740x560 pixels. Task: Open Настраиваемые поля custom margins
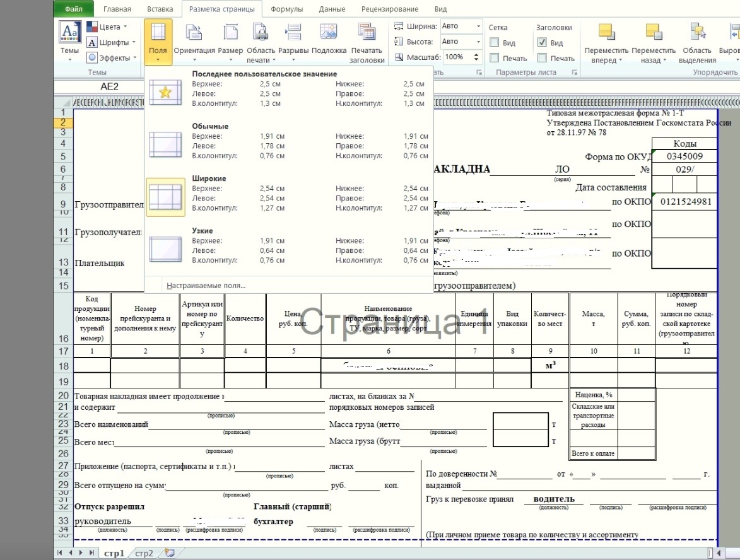click(x=206, y=286)
